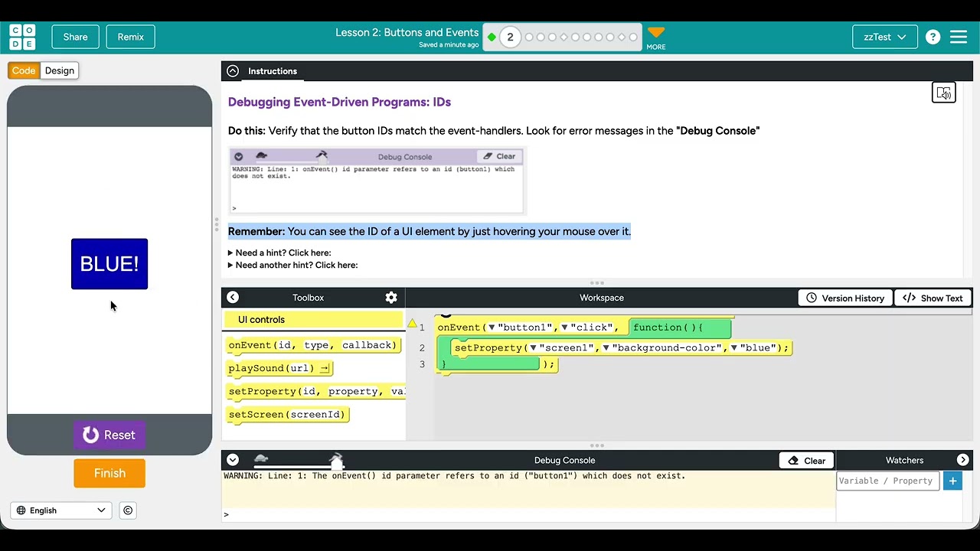Open the Toolbox settings gear
The image size is (980, 551).
(x=391, y=298)
